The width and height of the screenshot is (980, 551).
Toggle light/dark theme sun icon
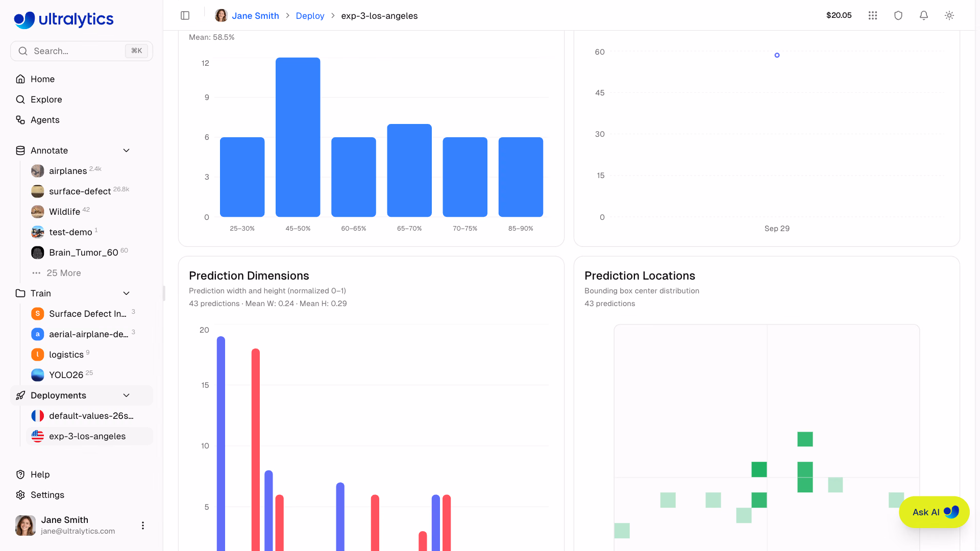pyautogui.click(x=949, y=15)
